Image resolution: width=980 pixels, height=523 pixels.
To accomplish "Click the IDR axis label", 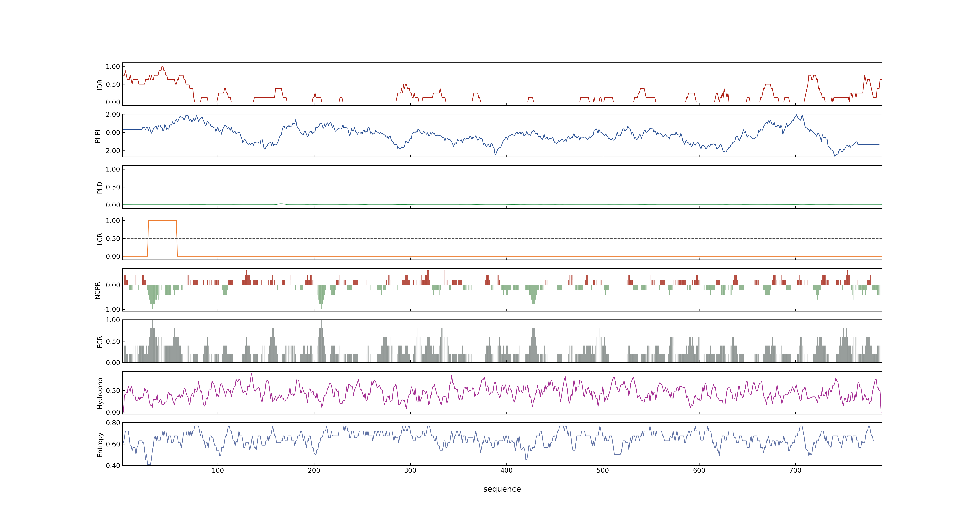I will [100, 85].
